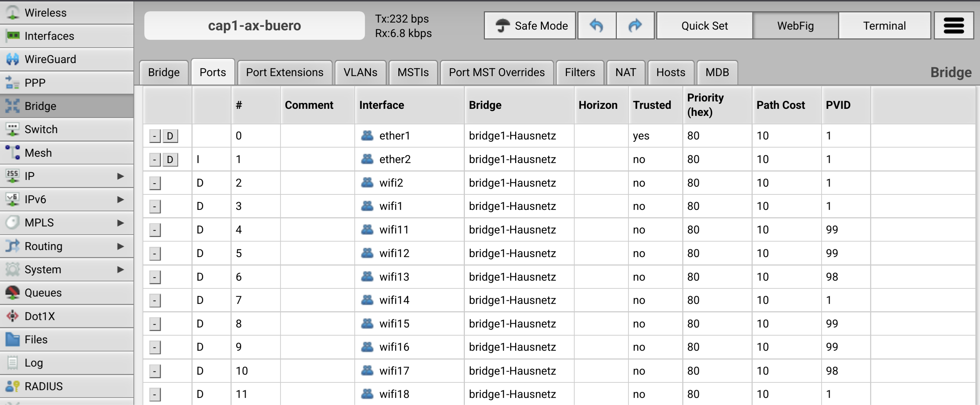980x405 pixels.
Task: Switch to the VLANs tab
Action: (360, 72)
